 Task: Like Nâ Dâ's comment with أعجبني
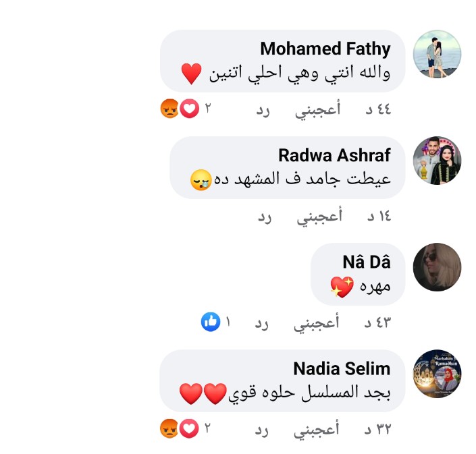[317, 323]
